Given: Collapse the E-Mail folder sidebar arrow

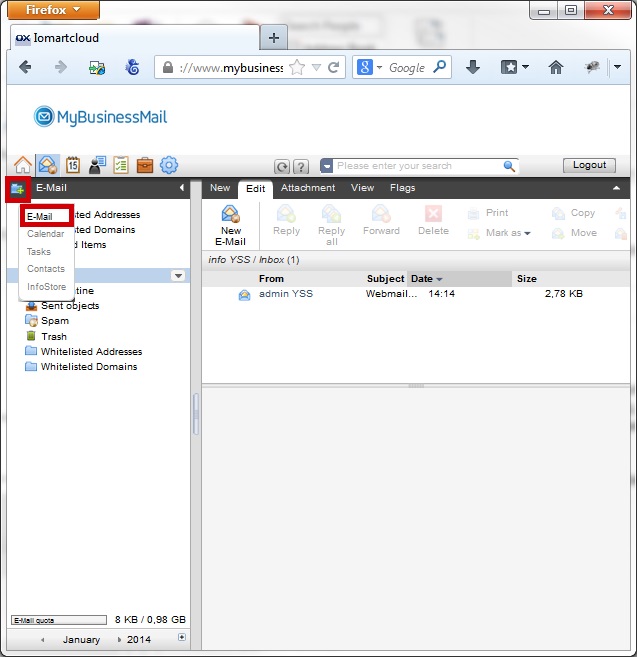Looking at the screenshot, I should (x=181, y=187).
